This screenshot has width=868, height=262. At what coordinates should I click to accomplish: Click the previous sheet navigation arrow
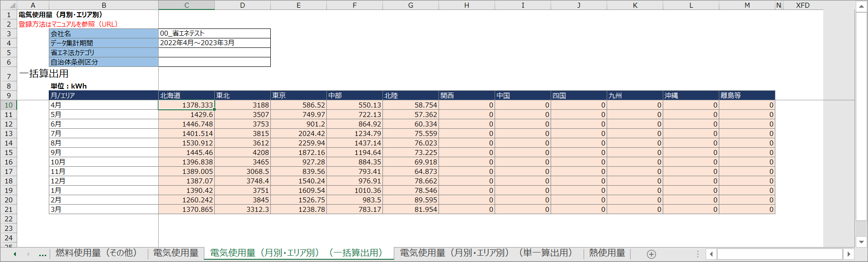pos(15,254)
